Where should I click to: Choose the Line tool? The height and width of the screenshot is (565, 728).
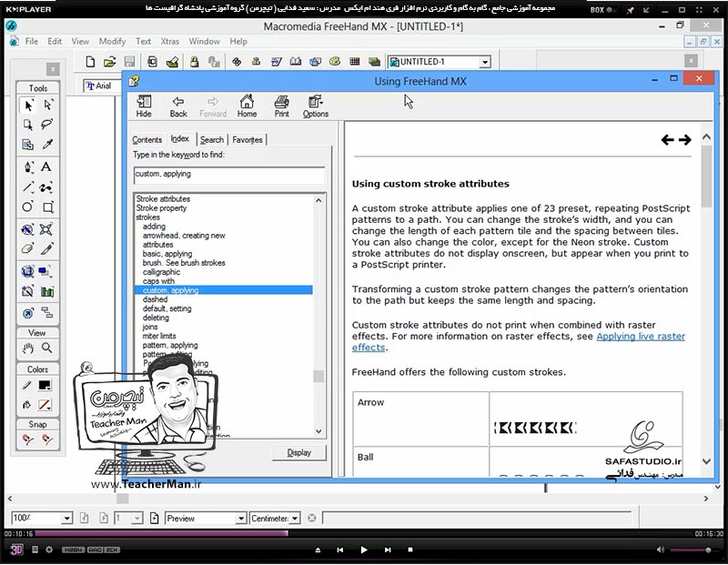click(28, 187)
